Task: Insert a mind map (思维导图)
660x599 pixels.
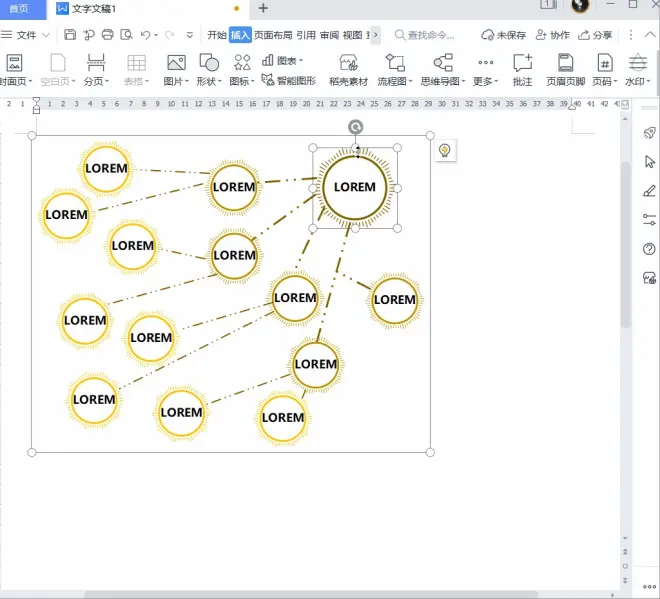Action: 443,70
